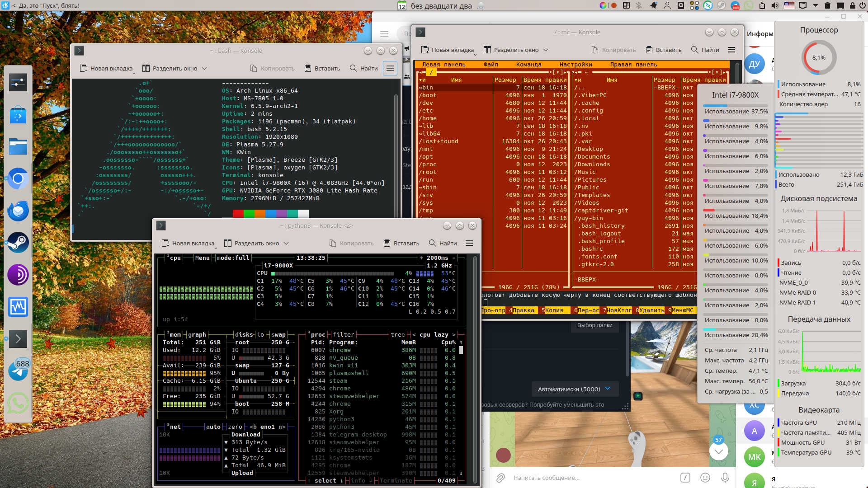Toggle tree view in btop proc panel

pyautogui.click(x=398, y=334)
